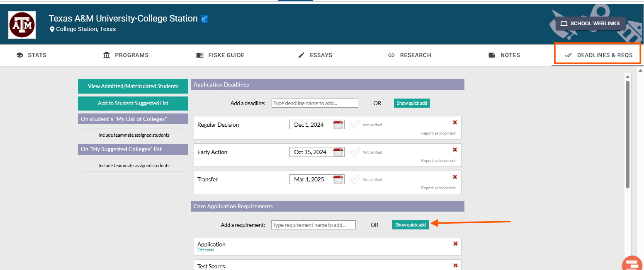Viewport: 644px width, 270px height.
Task: Click the double-check icon beside Deadlines & Reqs
Action: (x=569, y=55)
